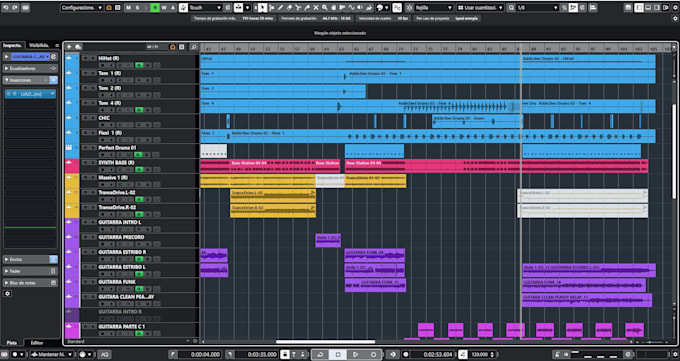Show or hide the lower zone

[648, 7]
